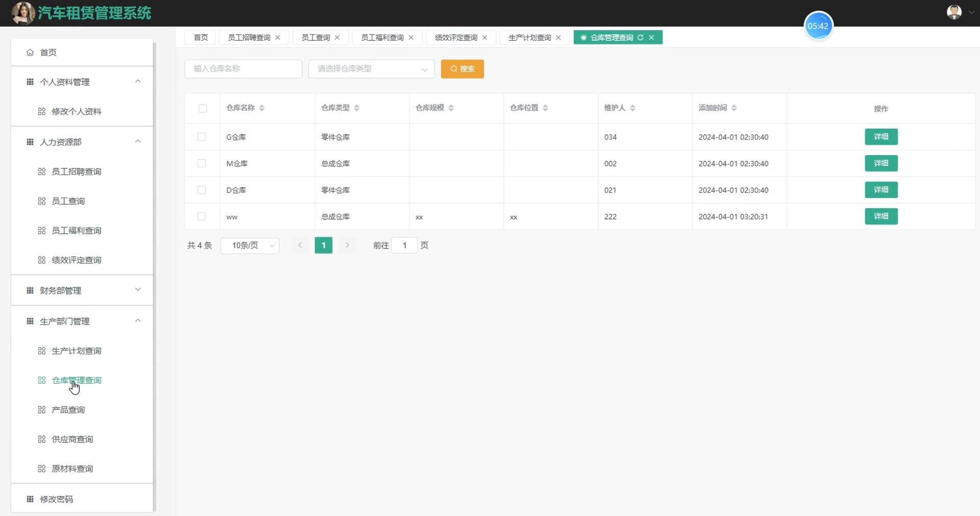Focus the 输入仓库名称 search field
This screenshot has height=516, width=980.
click(x=243, y=69)
